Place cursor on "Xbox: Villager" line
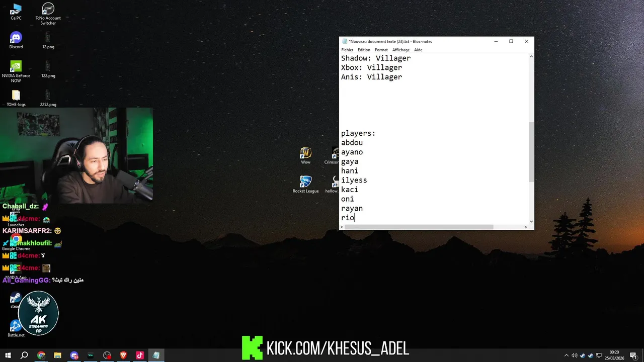Image resolution: width=644 pixels, height=362 pixels. click(371, 67)
